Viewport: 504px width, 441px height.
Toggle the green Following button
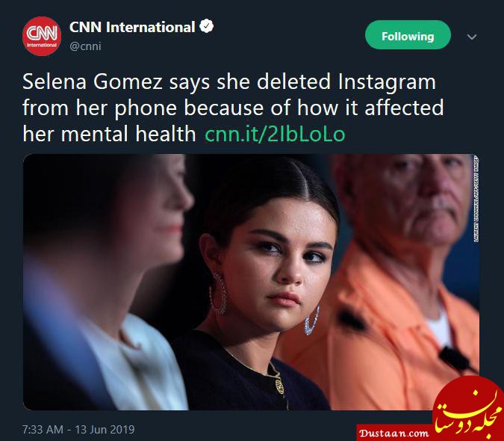coord(408,36)
